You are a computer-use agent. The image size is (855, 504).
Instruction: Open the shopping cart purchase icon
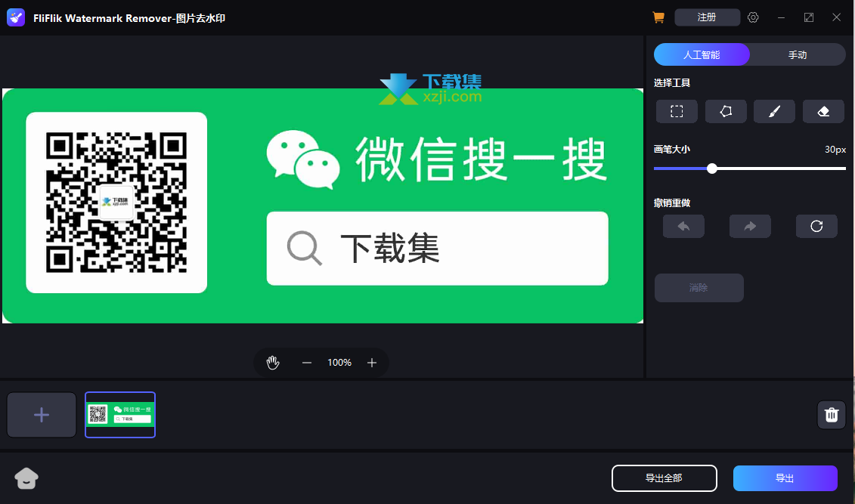(x=658, y=17)
